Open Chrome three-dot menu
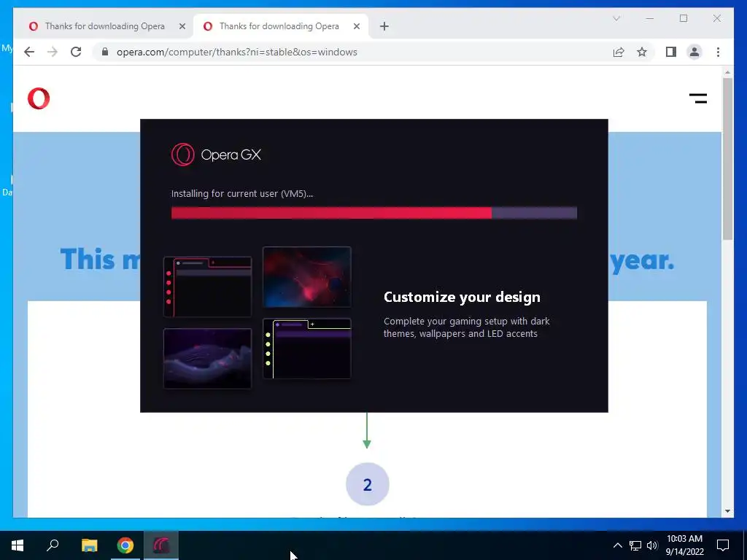The height and width of the screenshot is (560, 747). (x=718, y=52)
